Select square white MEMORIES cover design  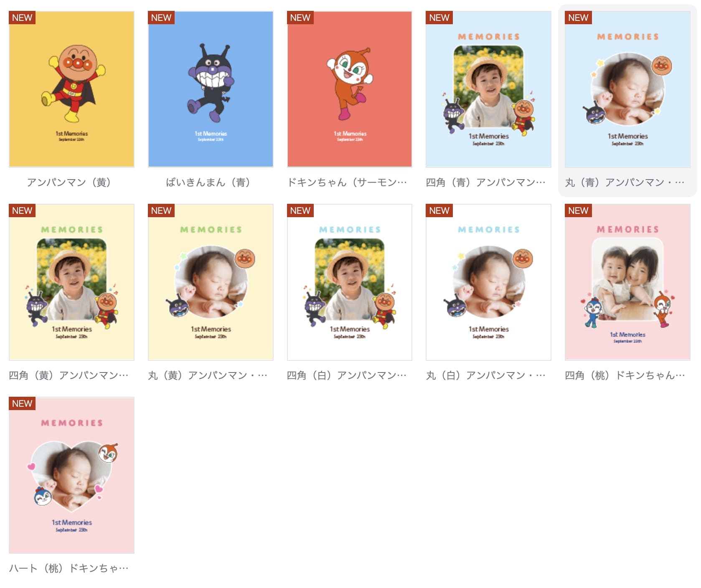click(x=350, y=282)
